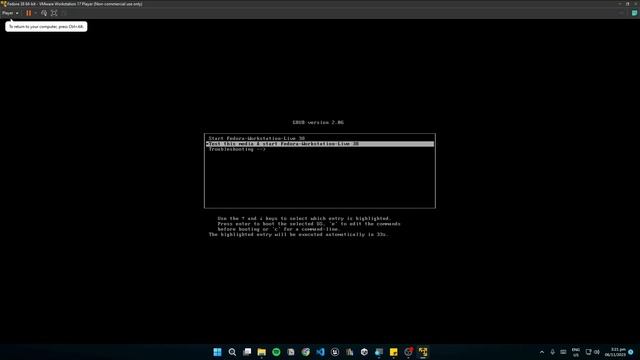Open Task View on the taskbar

coord(247,352)
